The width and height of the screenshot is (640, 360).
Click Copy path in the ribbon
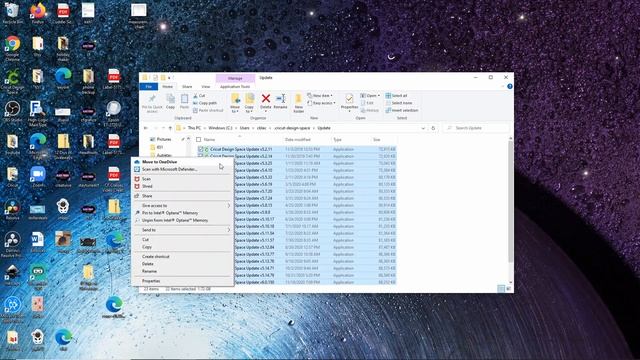click(205, 103)
